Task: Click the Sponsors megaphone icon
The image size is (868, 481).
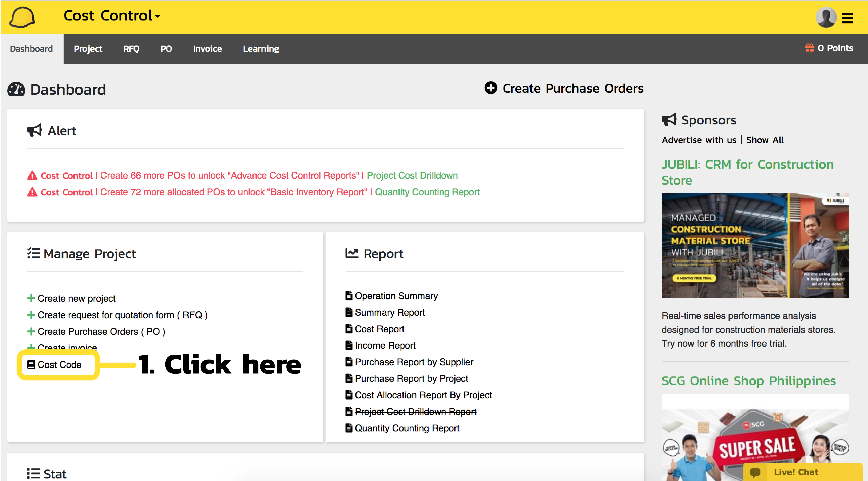Action: 669,120
